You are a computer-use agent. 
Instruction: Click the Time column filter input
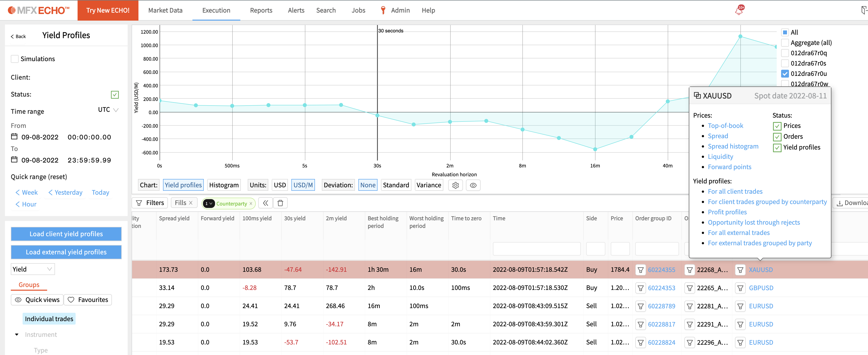(x=536, y=249)
